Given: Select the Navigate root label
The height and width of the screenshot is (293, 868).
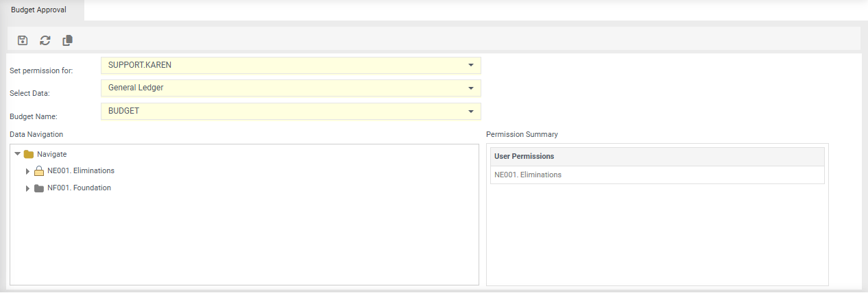Looking at the screenshot, I should click(x=52, y=155).
